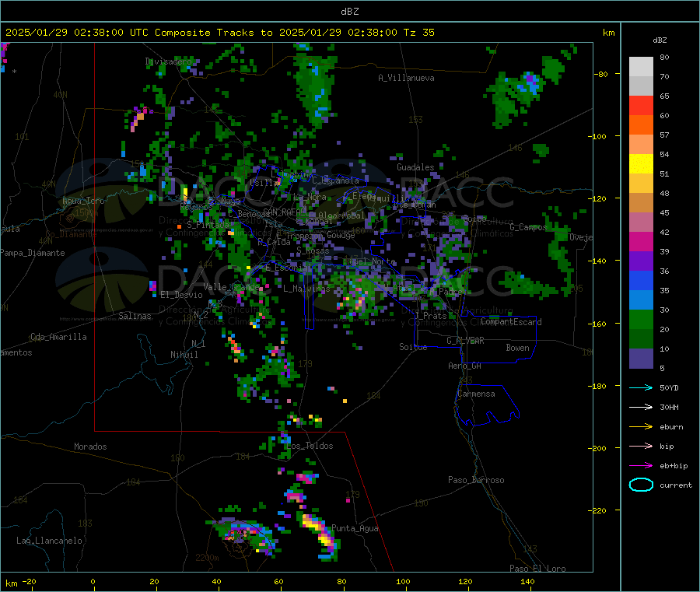This screenshot has height=592, width=700.
Task: Click the L_Malvinas map label
Action: click(x=306, y=289)
